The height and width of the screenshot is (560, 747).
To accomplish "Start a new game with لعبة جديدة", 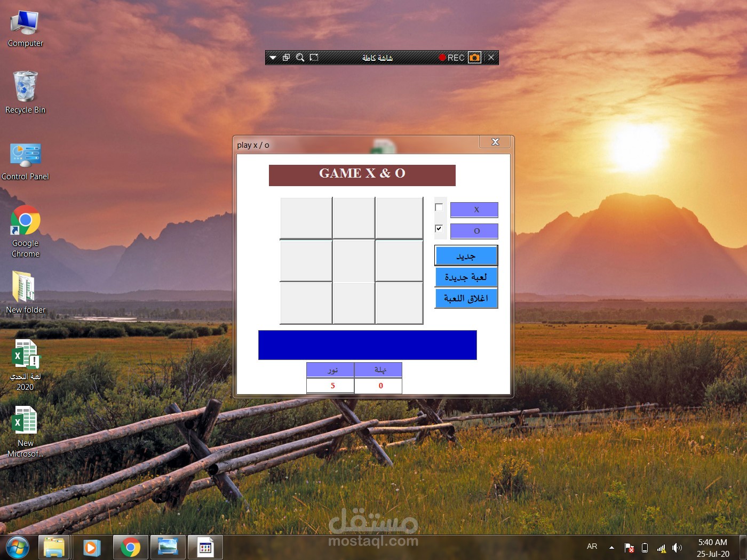I will coord(466,277).
